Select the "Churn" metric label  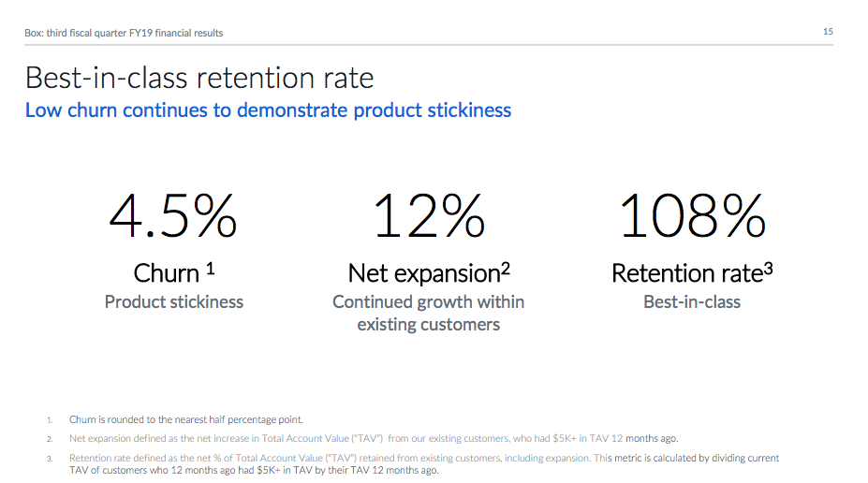click(167, 273)
